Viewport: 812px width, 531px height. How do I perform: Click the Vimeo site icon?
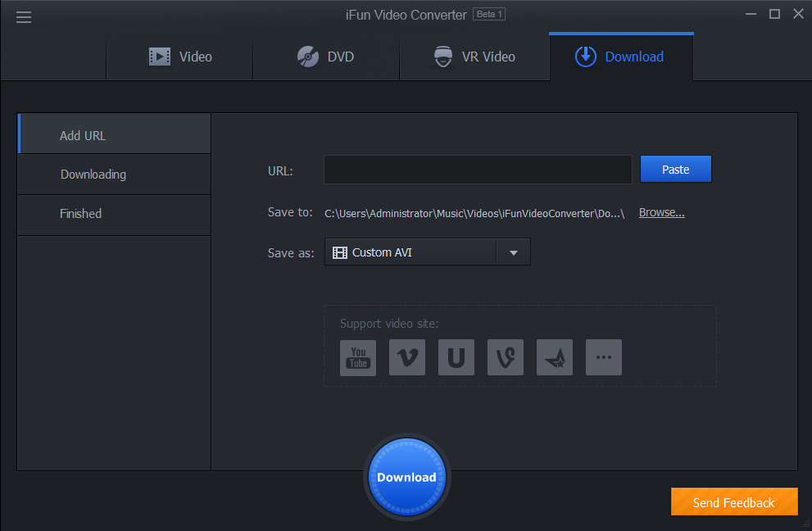pyautogui.click(x=407, y=357)
